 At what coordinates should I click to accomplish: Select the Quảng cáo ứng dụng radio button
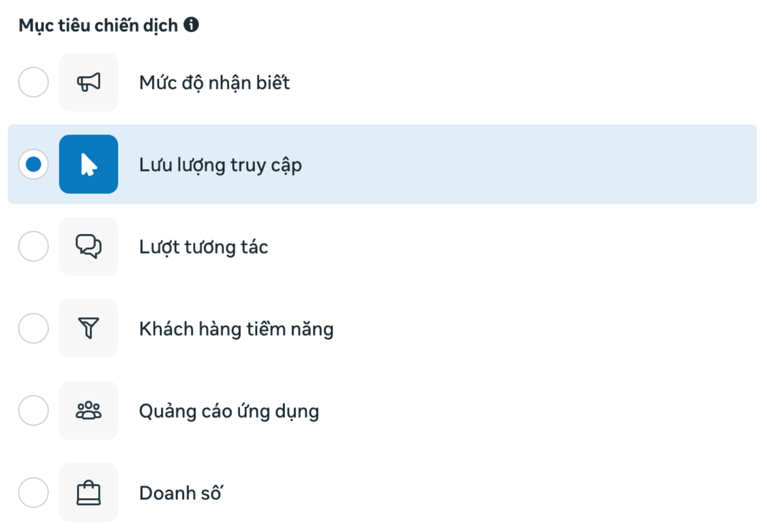[x=33, y=410]
